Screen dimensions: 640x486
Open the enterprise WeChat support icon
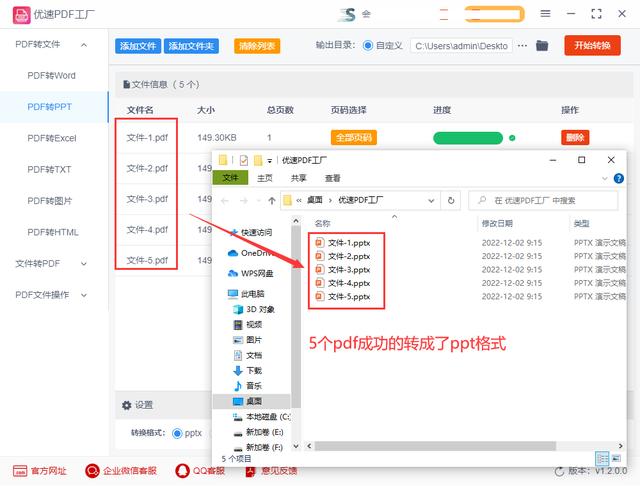click(92, 471)
